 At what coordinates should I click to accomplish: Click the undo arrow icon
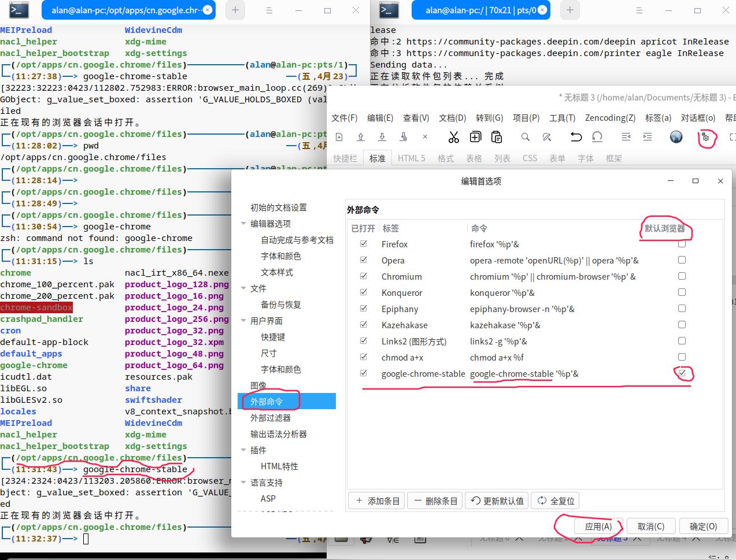(576, 137)
